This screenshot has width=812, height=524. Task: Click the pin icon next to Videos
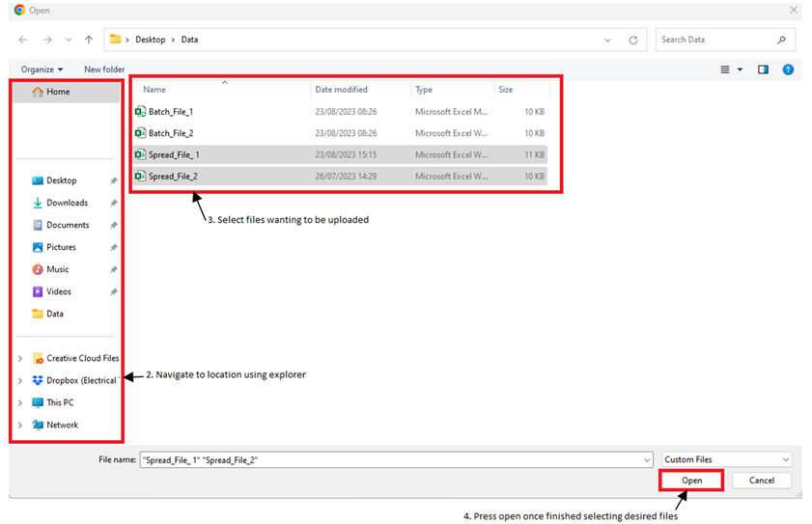(113, 292)
